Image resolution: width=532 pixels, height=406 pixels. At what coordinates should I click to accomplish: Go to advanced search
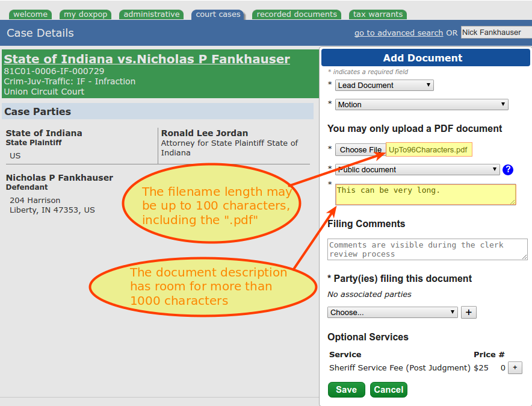(398, 33)
